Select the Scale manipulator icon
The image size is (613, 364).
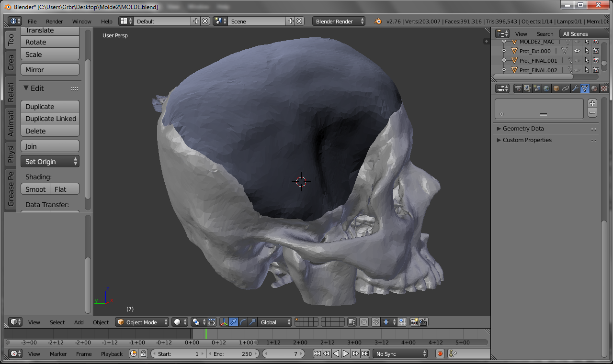click(252, 322)
